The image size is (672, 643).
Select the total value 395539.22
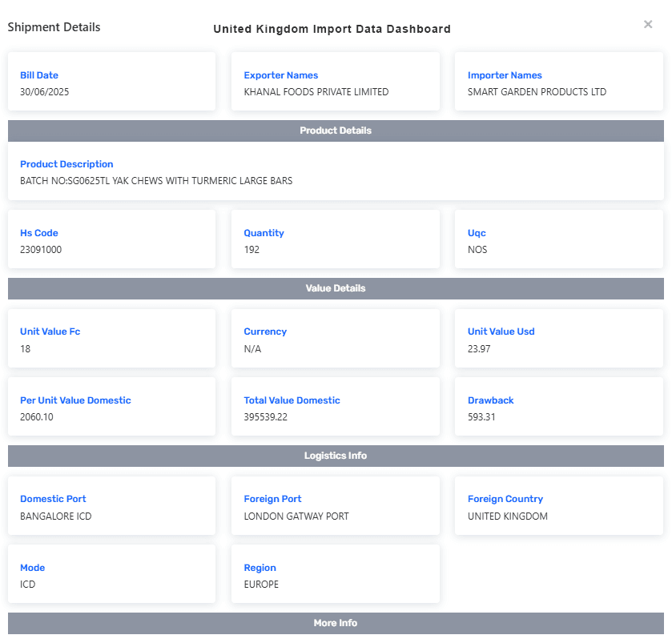point(265,417)
